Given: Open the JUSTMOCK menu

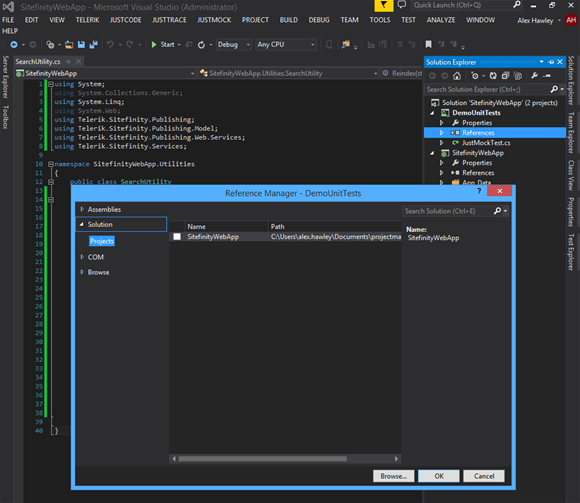Looking at the screenshot, I should (214, 20).
